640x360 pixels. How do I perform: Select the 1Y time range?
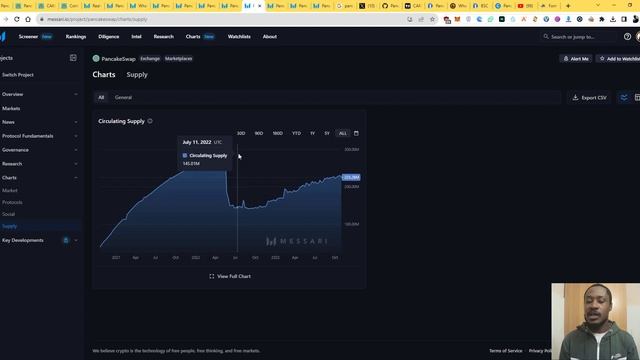[312, 133]
